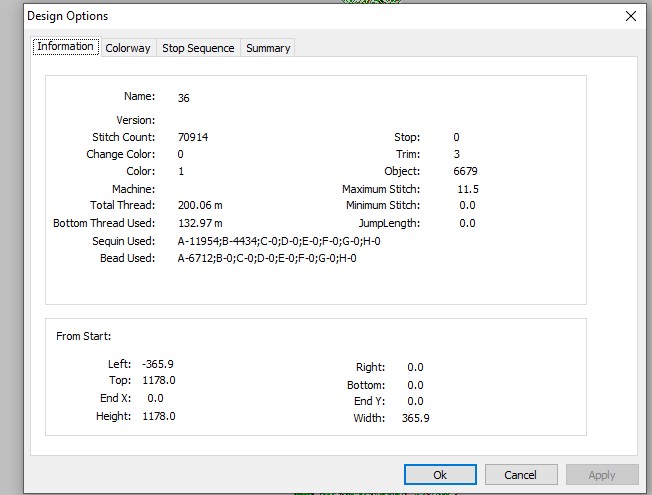The height and width of the screenshot is (495, 652).
Task: Click the Design Options title text
Action: 67,16
